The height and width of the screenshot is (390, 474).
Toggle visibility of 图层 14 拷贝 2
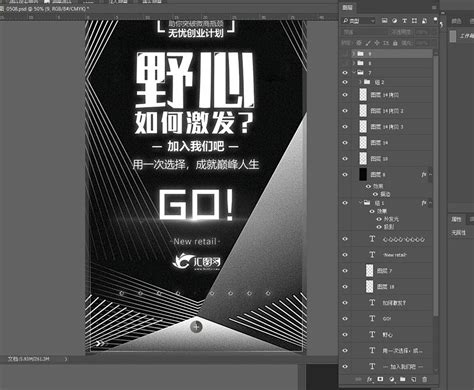coord(345,111)
